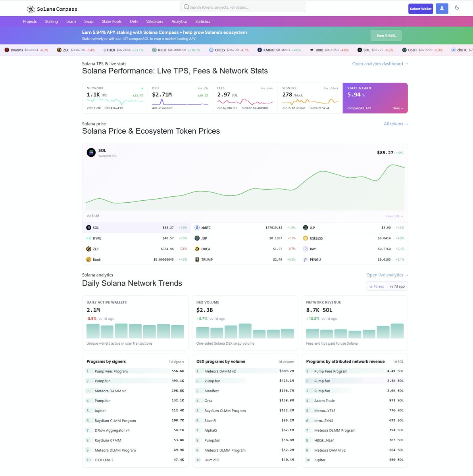Click the ZEC icon in ticker bar
Viewport: 473px width, 476px height.
coord(59,50)
